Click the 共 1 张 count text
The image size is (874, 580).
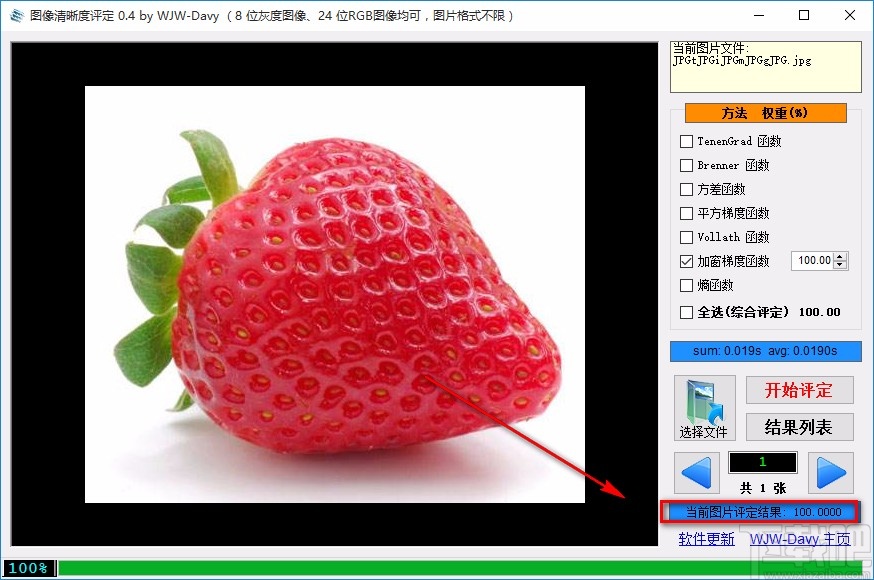763,488
